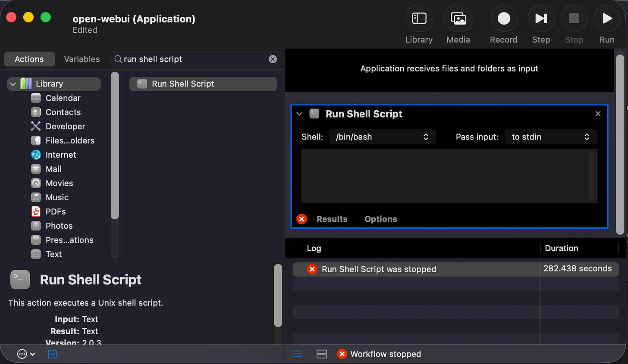Click the Run Shell Script action title icon
The image size is (628, 364).
(314, 114)
